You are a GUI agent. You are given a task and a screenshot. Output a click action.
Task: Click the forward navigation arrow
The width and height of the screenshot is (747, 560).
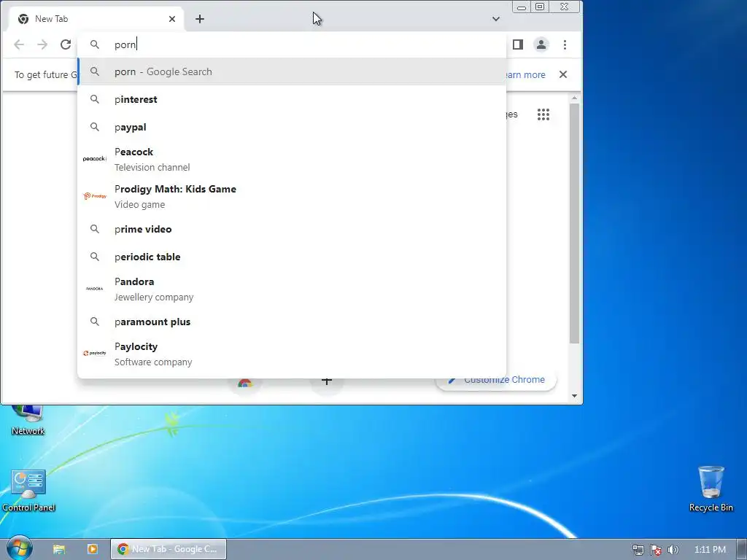click(x=42, y=44)
